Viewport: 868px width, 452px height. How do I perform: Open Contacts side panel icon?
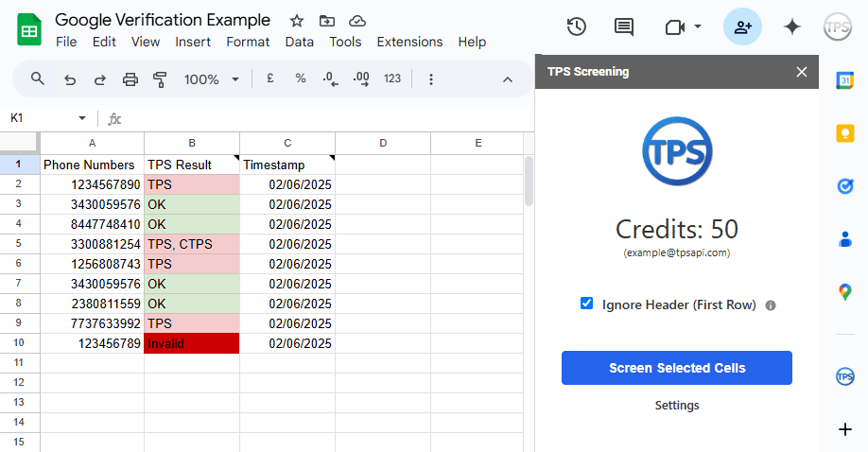[x=844, y=239]
